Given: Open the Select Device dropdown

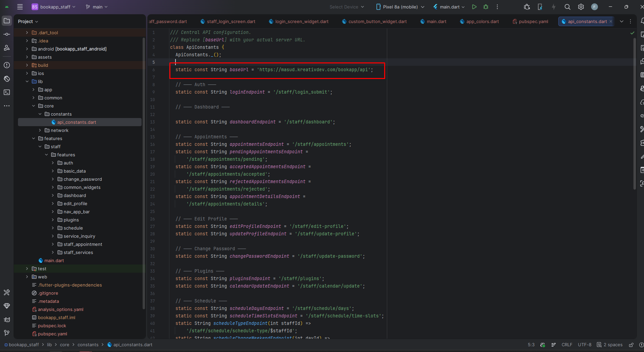Looking at the screenshot, I should 347,7.
